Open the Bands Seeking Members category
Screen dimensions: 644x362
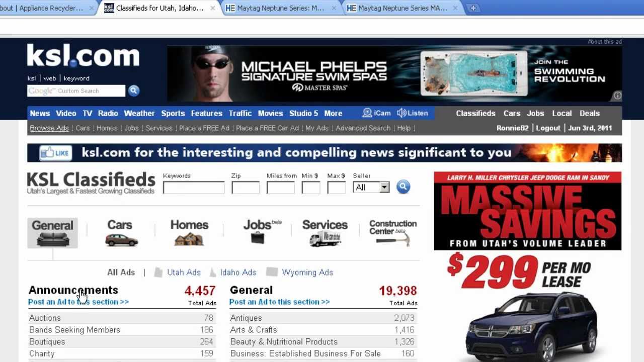pyautogui.click(x=122, y=330)
